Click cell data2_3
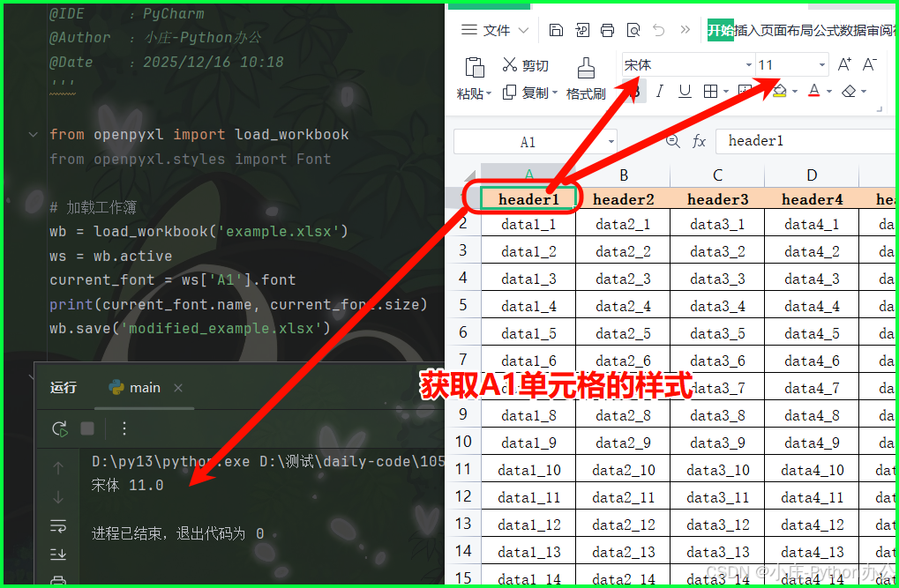This screenshot has width=899, height=588. (x=623, y=279)
